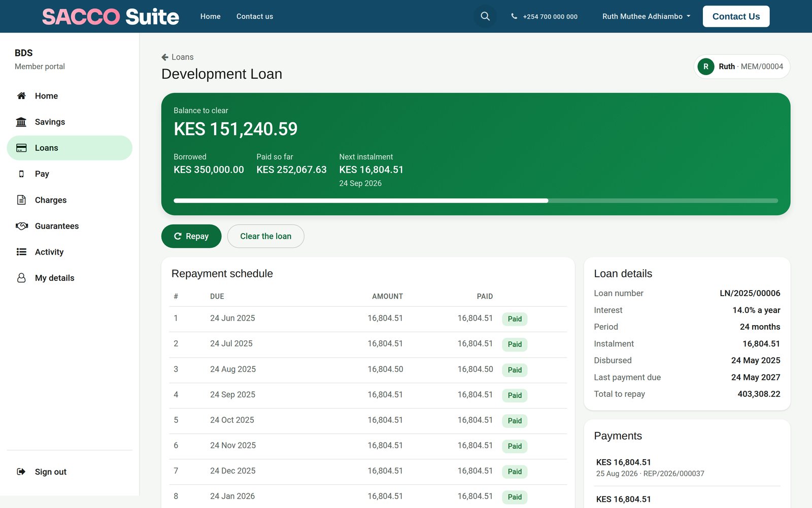The height and width of the screenshot is (508, 812).
Task: Click the 14.0% a year interest value
Action: [x=756, y=310]
